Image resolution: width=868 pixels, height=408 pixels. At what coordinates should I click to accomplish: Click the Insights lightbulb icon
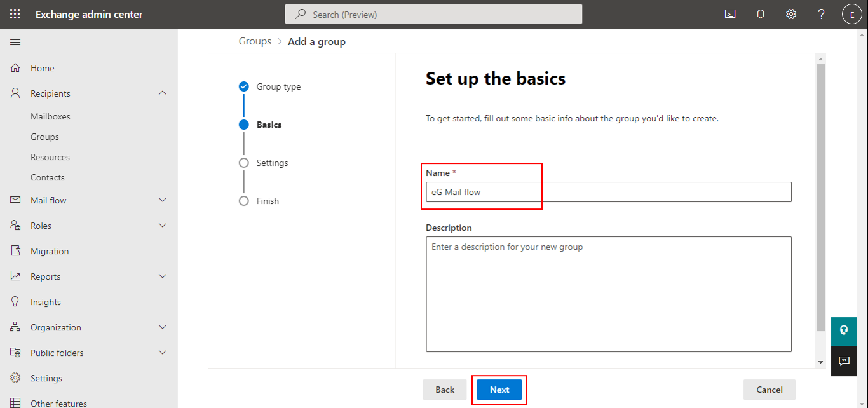tap(16, 302)
